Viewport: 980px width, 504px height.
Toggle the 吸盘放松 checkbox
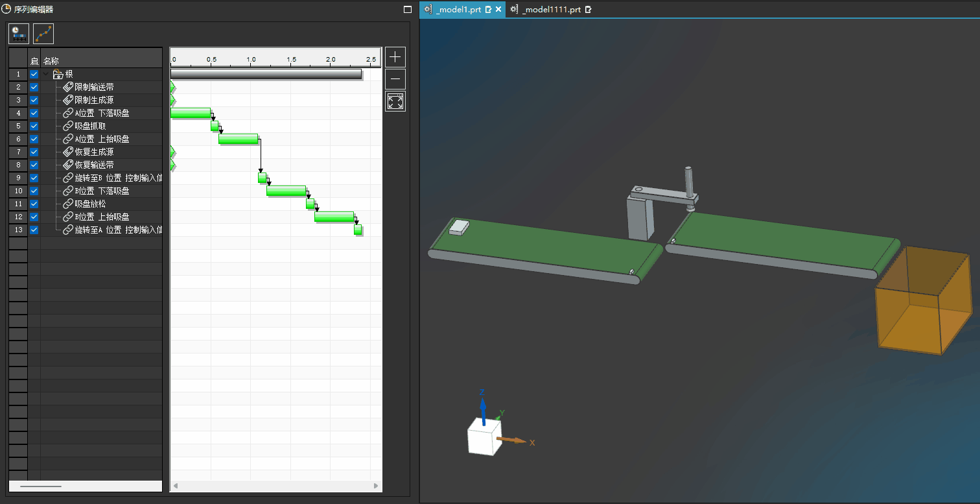pyautogui.click(x=34, y=204)
